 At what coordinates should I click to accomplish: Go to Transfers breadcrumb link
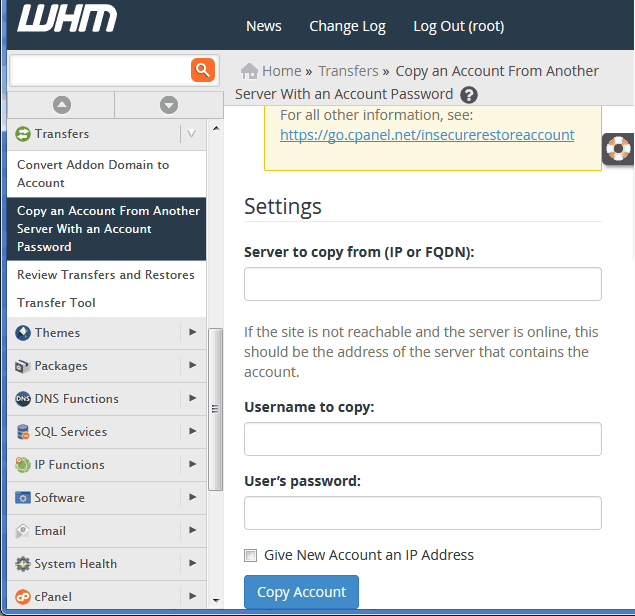point(348,71)
